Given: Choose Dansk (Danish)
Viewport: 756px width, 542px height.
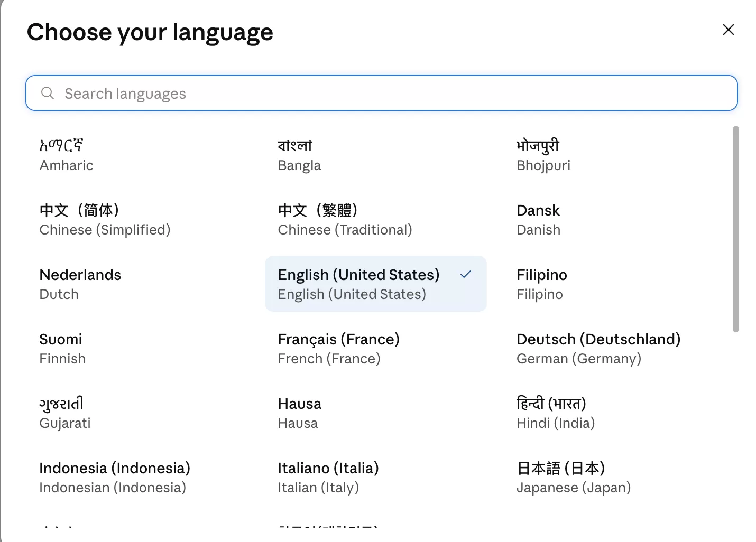Looking at the screenshot, I should point(614,219).
